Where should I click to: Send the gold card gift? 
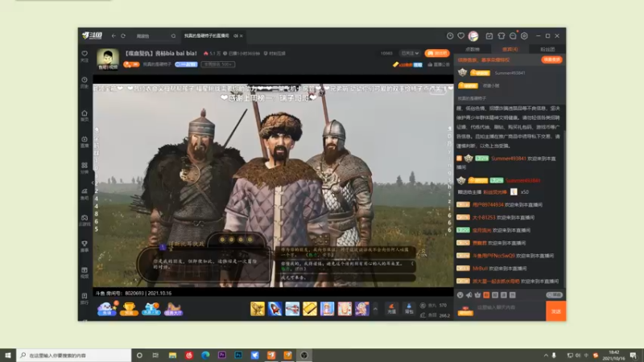tap(310, 309)
